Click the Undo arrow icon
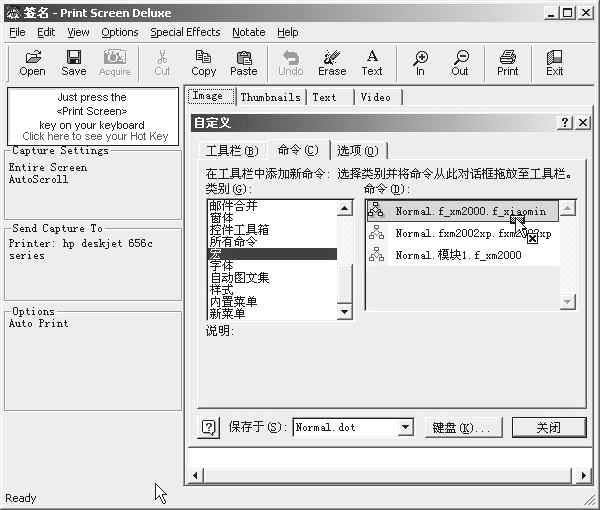The width and height of the screenshot is (600, 510). [x=291, y=63]
